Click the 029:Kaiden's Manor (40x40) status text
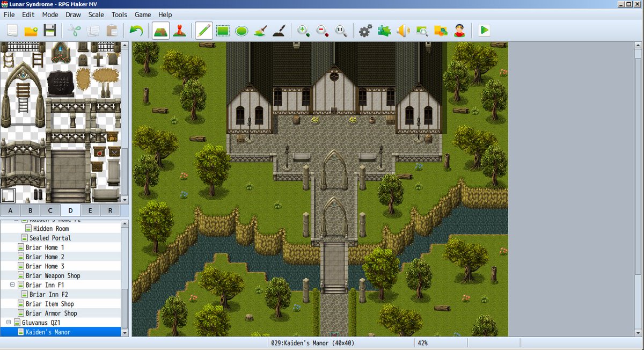This screenshot has width=644, height=350. (313, 343)
